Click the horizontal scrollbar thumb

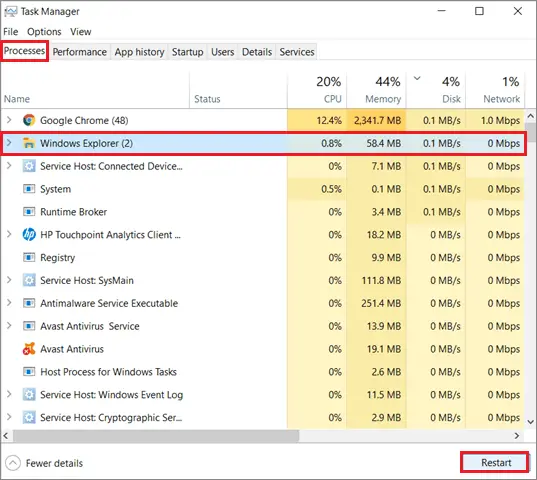click(156, 436)
